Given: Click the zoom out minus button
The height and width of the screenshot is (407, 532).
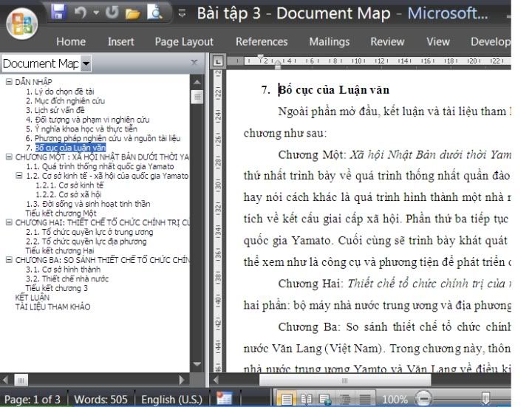Looking at the screenshot, I should [x=423, y=399].
